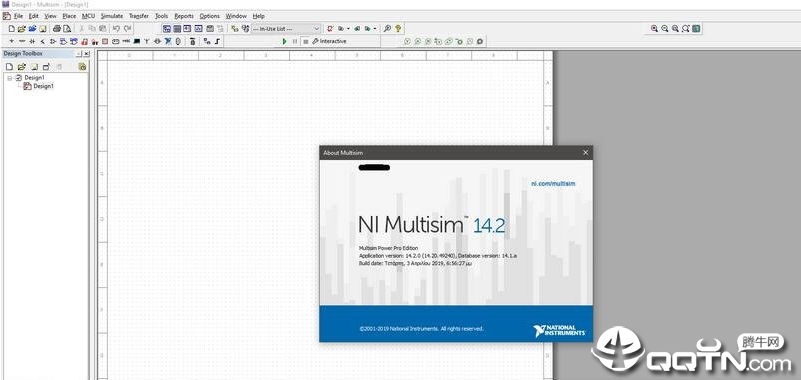Click Open file icon in Design Toolbox

21,66
